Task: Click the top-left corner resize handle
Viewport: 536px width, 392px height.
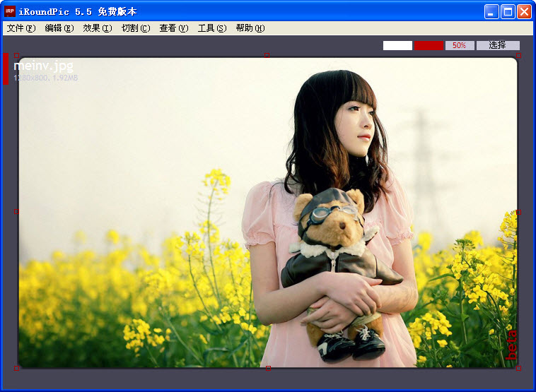Action: tap(16, 55)
